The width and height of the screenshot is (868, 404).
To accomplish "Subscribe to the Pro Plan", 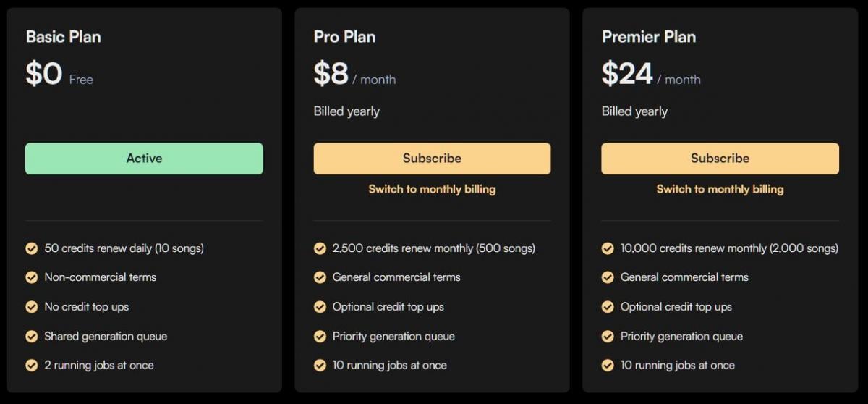I will tap(432, 159).
